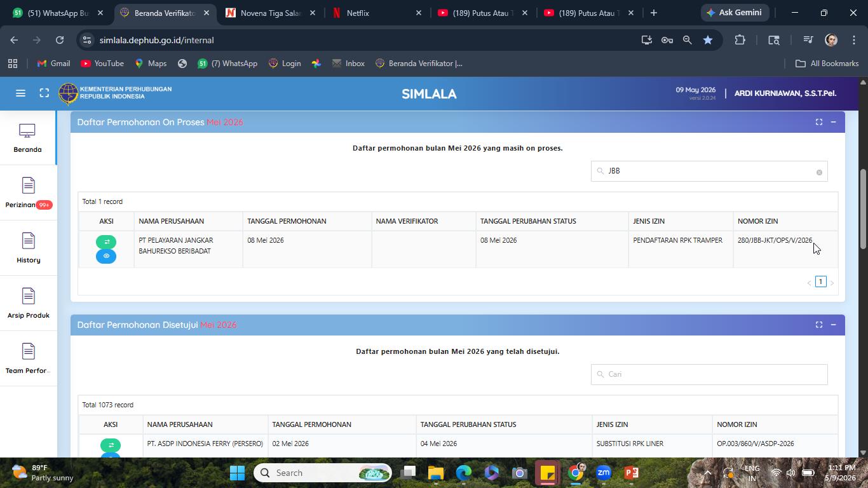
Task: Switch to Novena Tiga Salam browser tab
Action: 270,13
